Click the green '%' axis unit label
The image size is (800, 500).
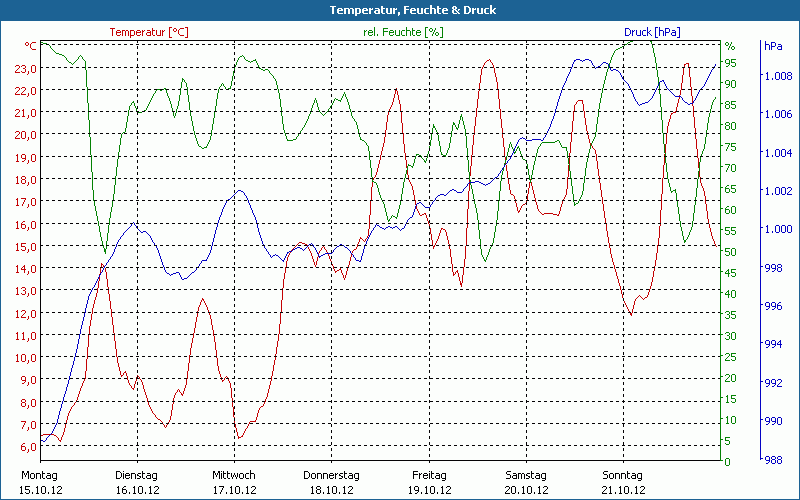[x=730, y=46]
